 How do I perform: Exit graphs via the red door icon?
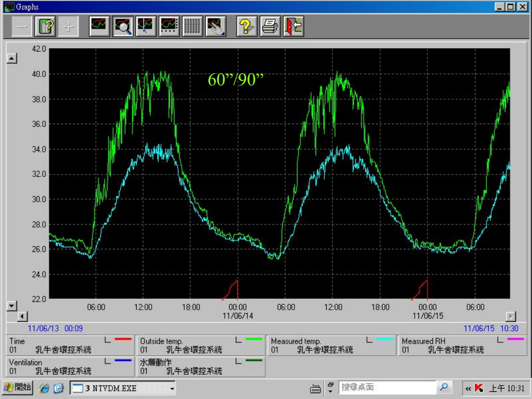pos(293,26)
